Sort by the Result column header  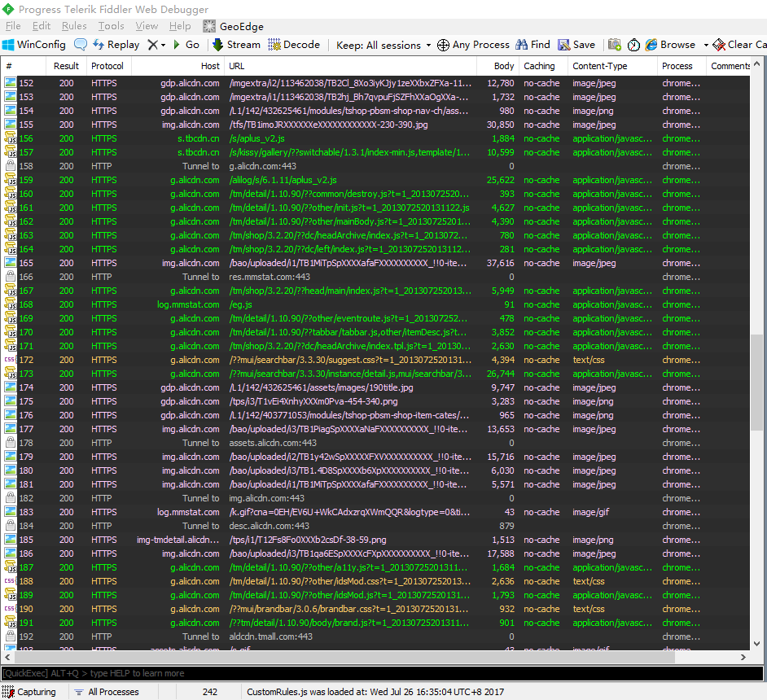pyautogui.click(x=66, y=66)
